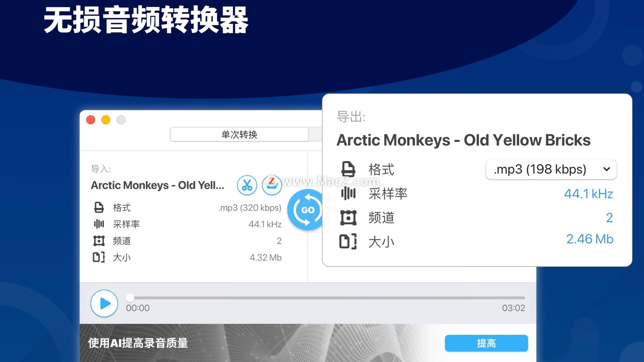Viewport: 644px width, 362px height.
Task: Click the import channels icon
Action: [x=99, y=241]
